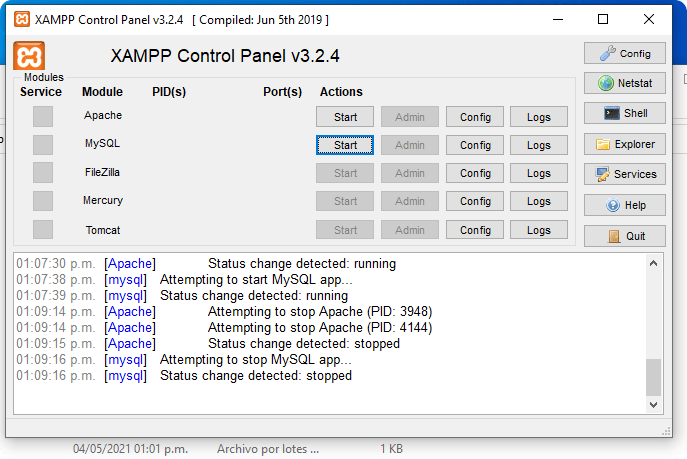Open Services with its tools icon
Viewport: 687px width, 459px height.
[624, 174]
